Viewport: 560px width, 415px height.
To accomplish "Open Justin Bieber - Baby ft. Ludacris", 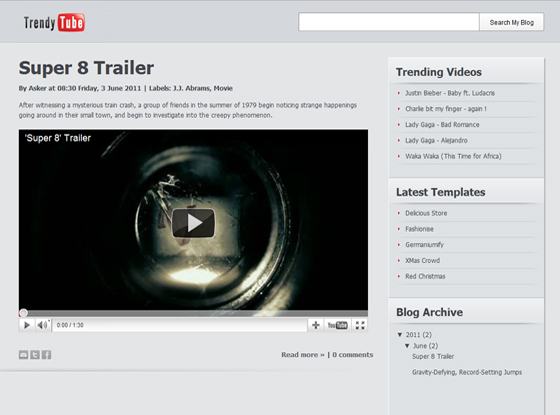I will [x=450, y=93].
